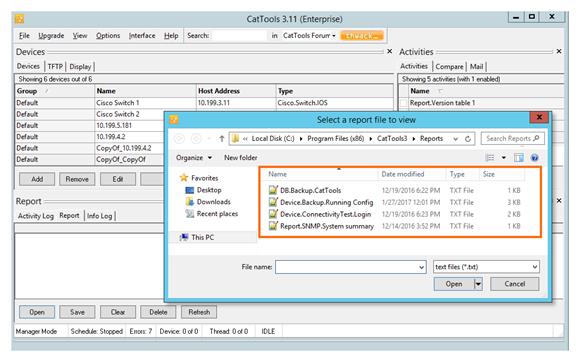Expand the File name combo box dropdown
The width and height of the screenshot is (580, 362).
coord(421,267)
